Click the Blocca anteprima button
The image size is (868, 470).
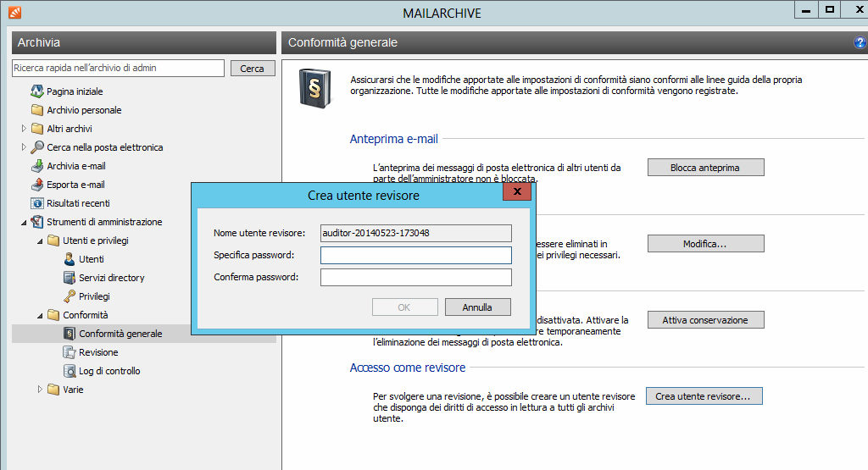706,168
